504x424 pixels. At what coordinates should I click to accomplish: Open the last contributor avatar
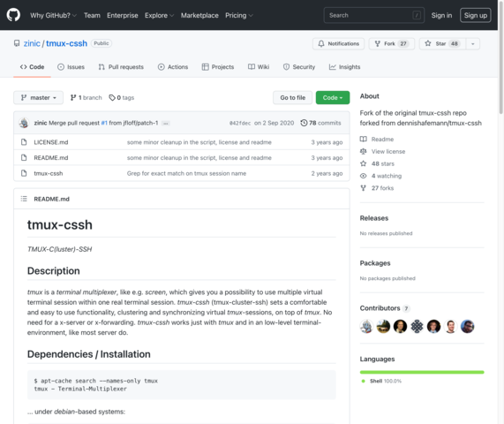[x=467, y=326]
